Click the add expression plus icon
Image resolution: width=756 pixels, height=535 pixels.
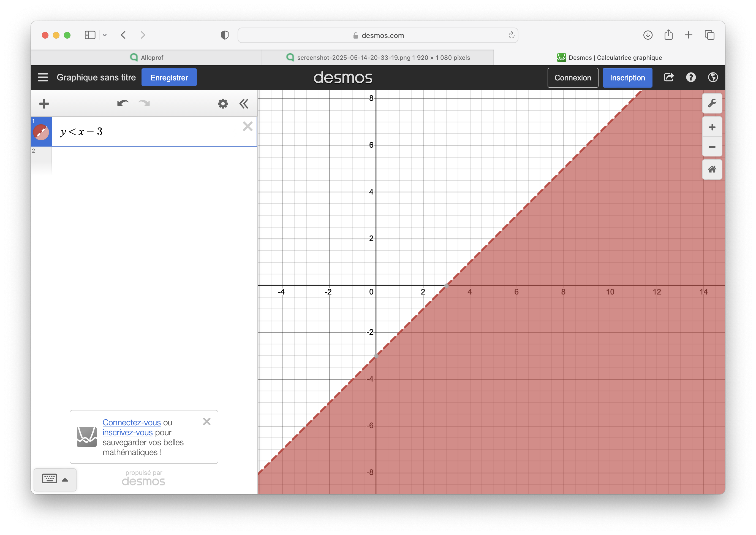pos(44,104)
